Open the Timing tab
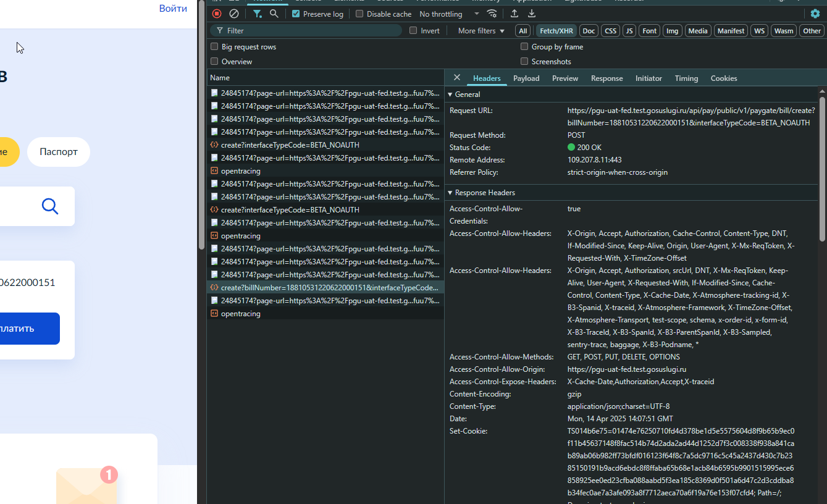This screenshot has height=504, width=827. 686,78
